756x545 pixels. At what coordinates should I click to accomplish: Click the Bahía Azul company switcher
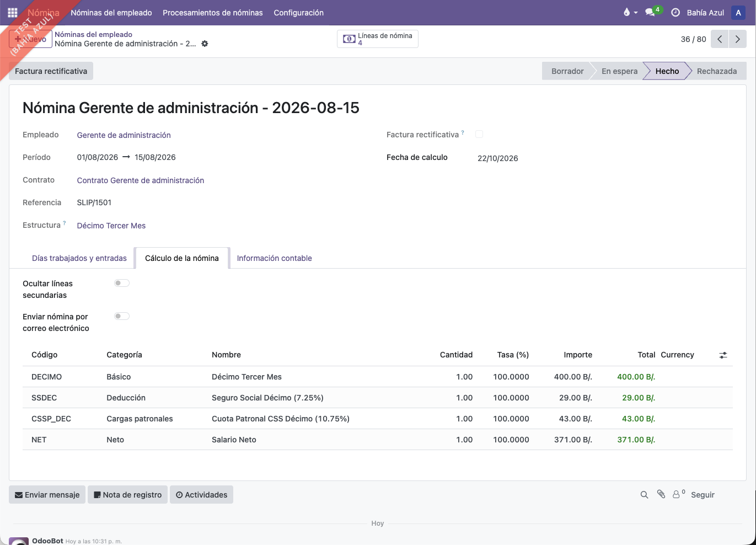(x=705, y=13)
